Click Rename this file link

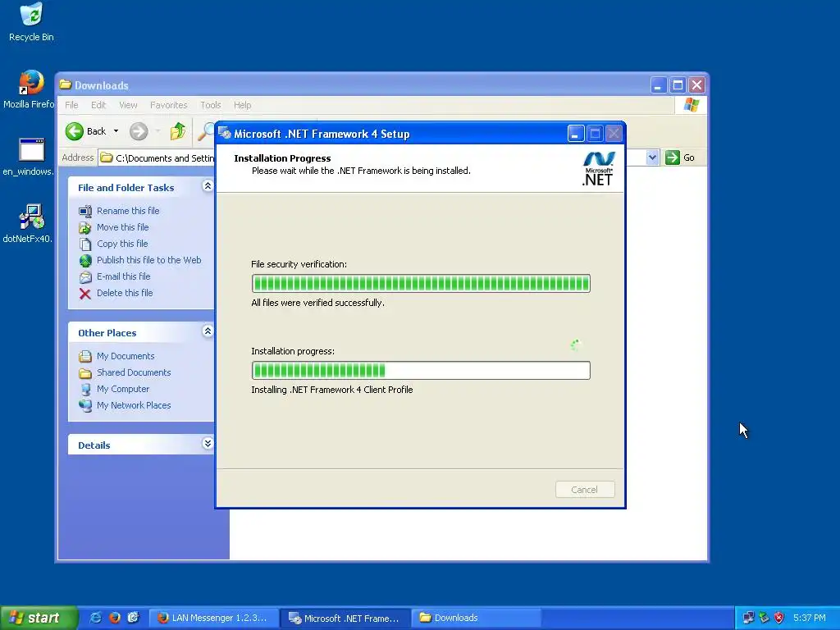pyautogui.click(x=128, y=211)
